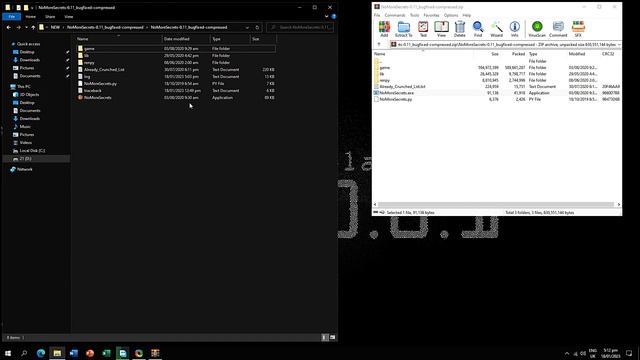This screenshot has width=640, height=360.
Task: Open Excel from the taskbar
Action: click(x=106, y=353)
